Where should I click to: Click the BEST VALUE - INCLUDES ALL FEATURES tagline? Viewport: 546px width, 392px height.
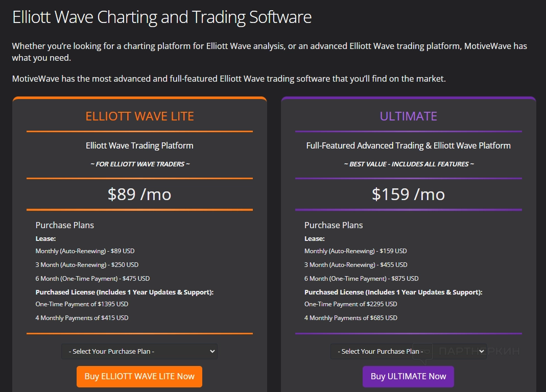point(409,164)
